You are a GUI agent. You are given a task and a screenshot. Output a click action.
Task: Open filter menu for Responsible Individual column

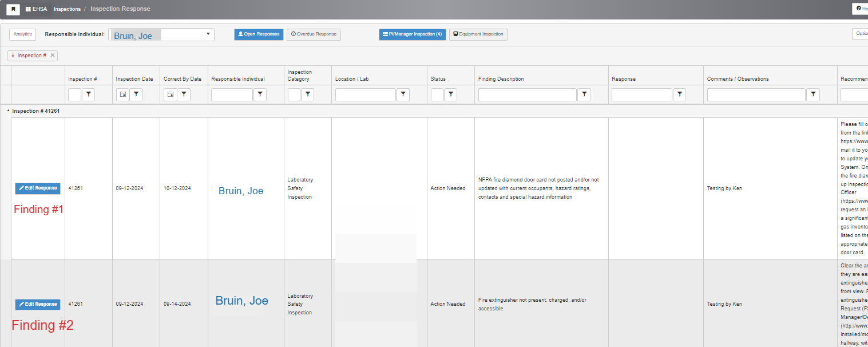(x=260, y=95)
